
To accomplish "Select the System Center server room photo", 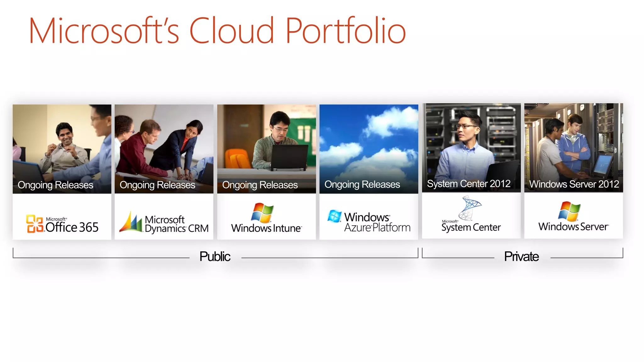I will [471, 148].
